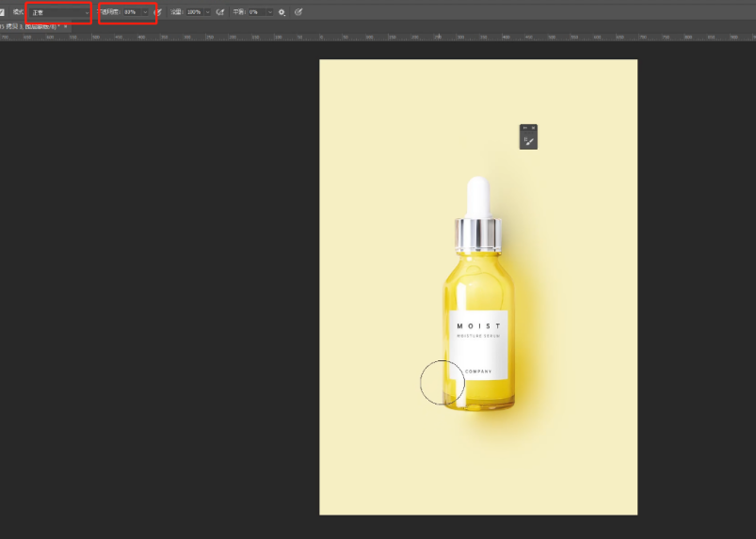Click the flow 100% value field
Viewport: 756px width, 539px height.
pyautogui.click(x=194, y=12)
